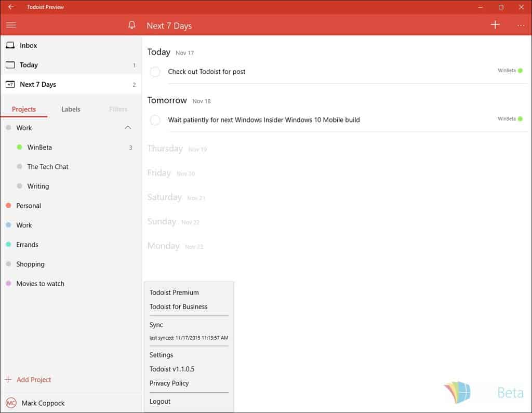
Task: Open Inbox from the sidebar
Action: point(28,45)
